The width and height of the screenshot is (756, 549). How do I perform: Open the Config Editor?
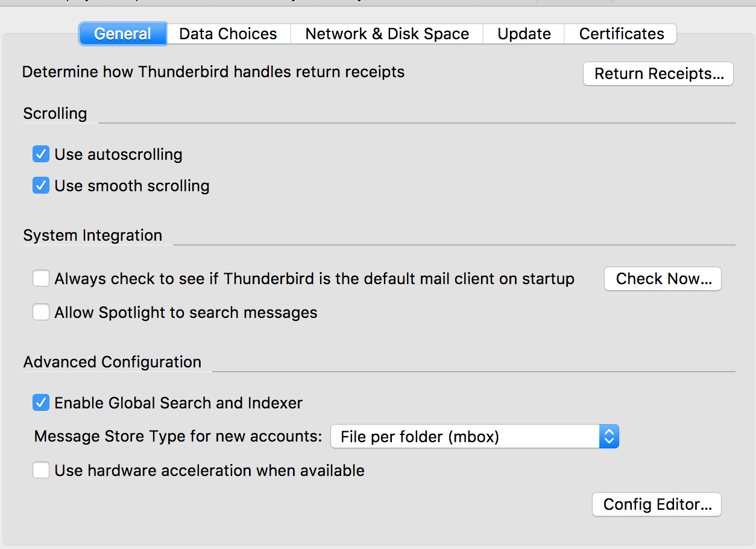(x=657, y=504)
